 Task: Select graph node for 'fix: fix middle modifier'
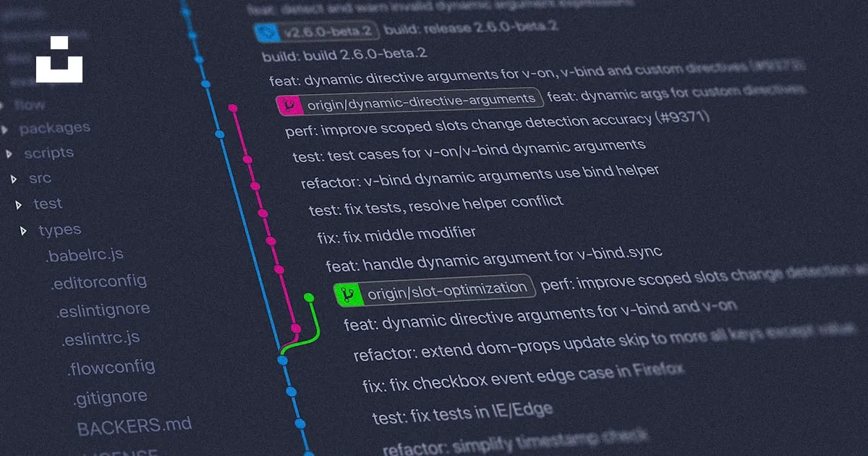271,240
